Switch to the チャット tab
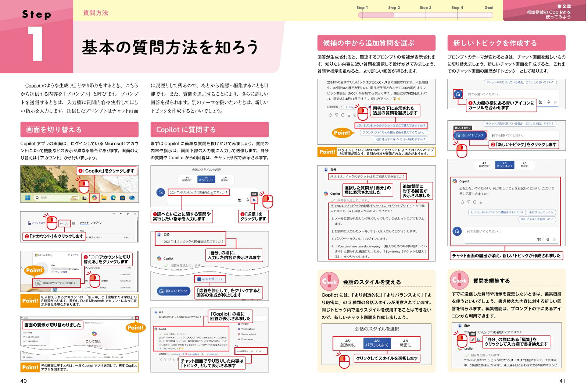The width and height of the screenshot is (588, 390). coord(84,223)
